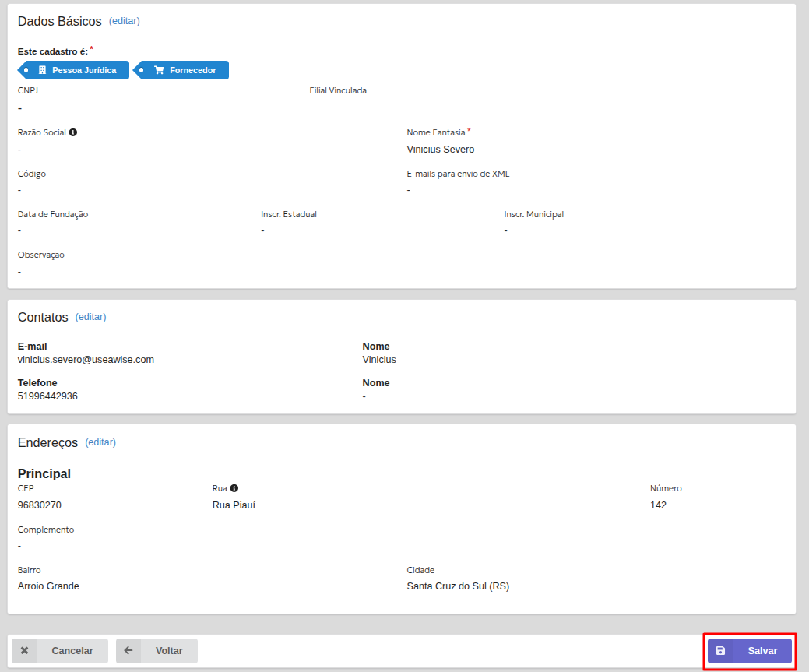Edit the Contatos section
809x672 pixels.
point(90,317)
